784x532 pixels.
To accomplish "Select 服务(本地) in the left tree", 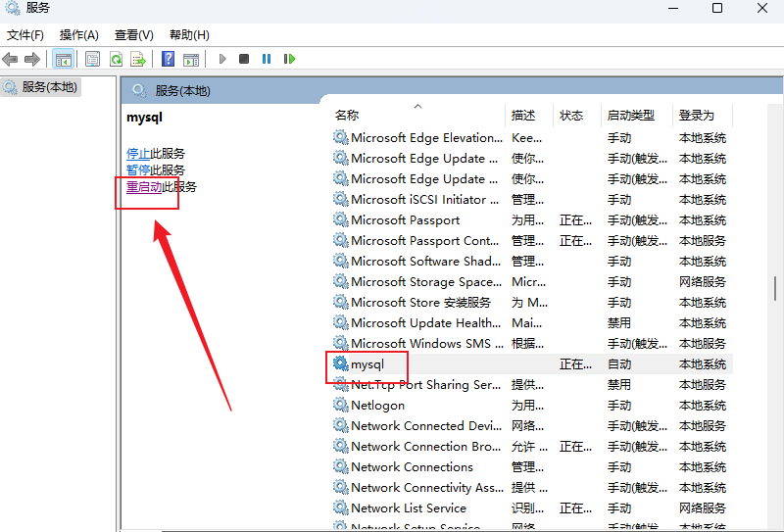I will click(41, 87).
